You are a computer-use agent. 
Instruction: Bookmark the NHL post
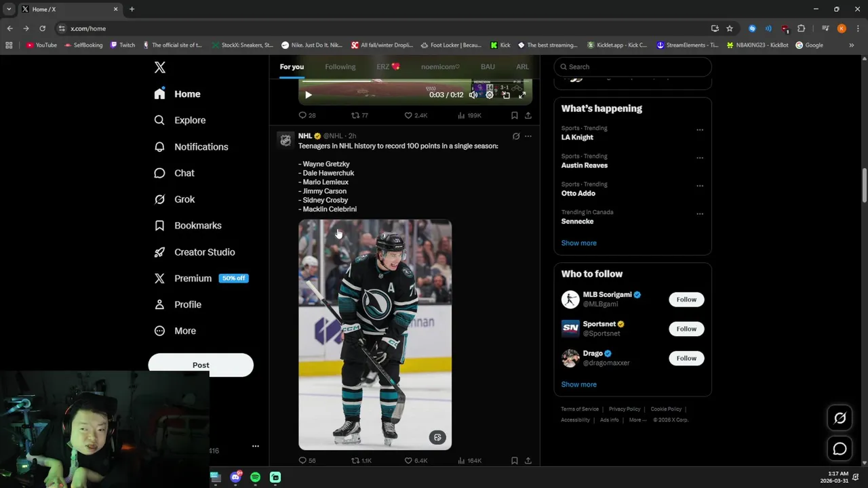(x=515, y=461)
